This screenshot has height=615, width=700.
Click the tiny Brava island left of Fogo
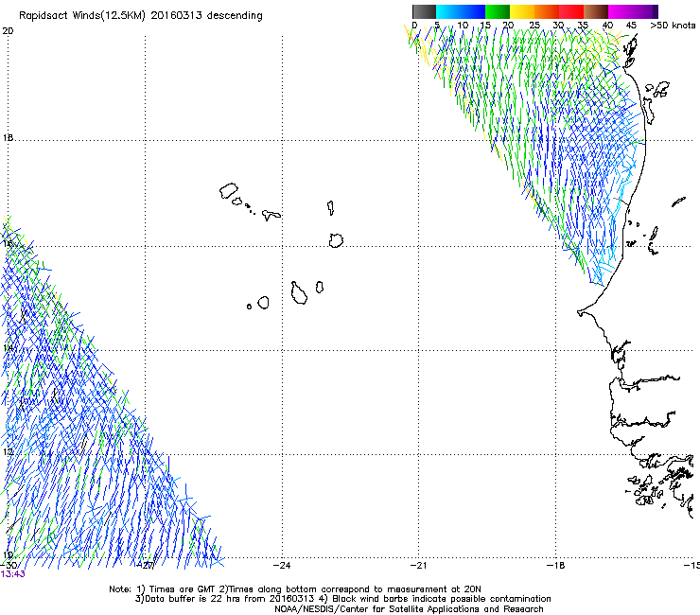pyautogui.click(x=249, y=307)
